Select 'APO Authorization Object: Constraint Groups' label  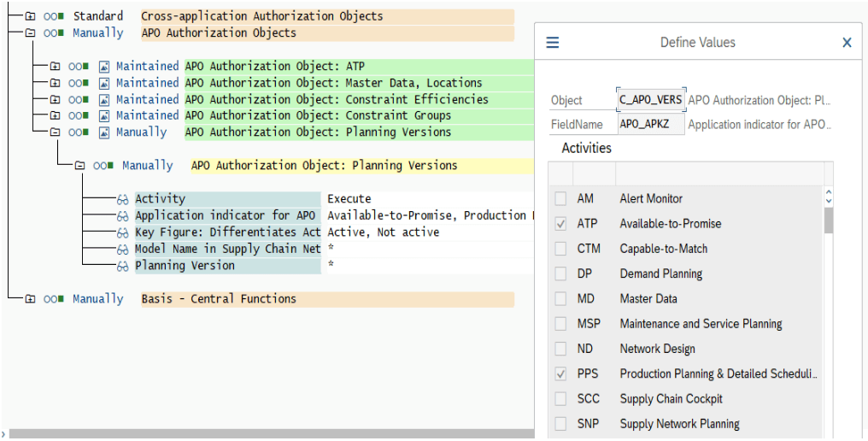[x=319, y=115]
